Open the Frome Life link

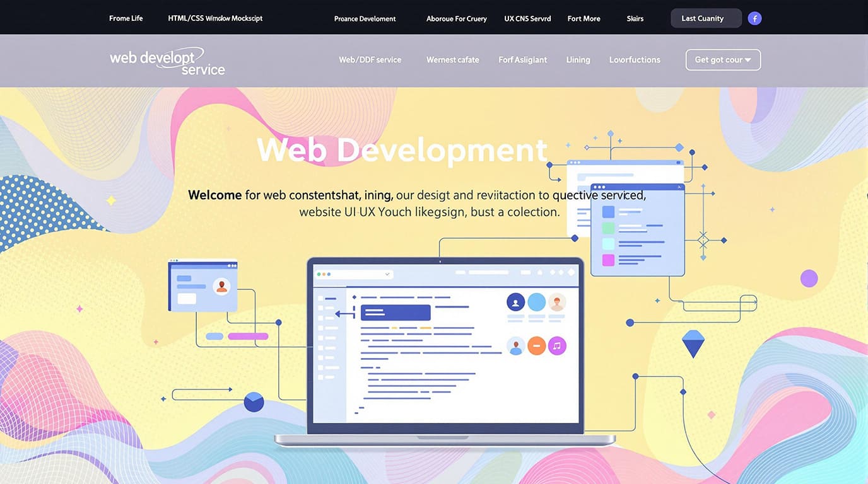pyautogui.click(x=126, y=18)
